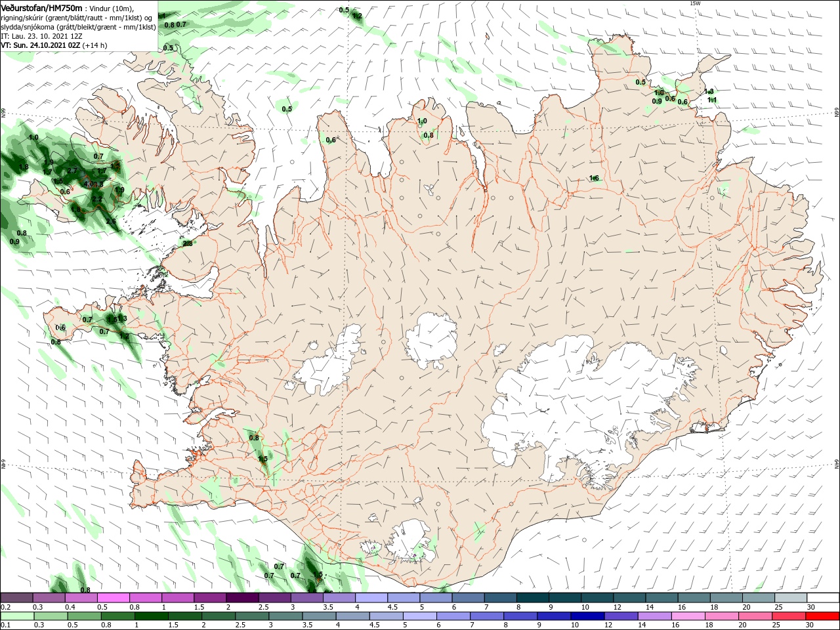This screenshot has width=840, height=630.
Task: Select the 2.3 value label on the coast
Action: coord(188,243)
